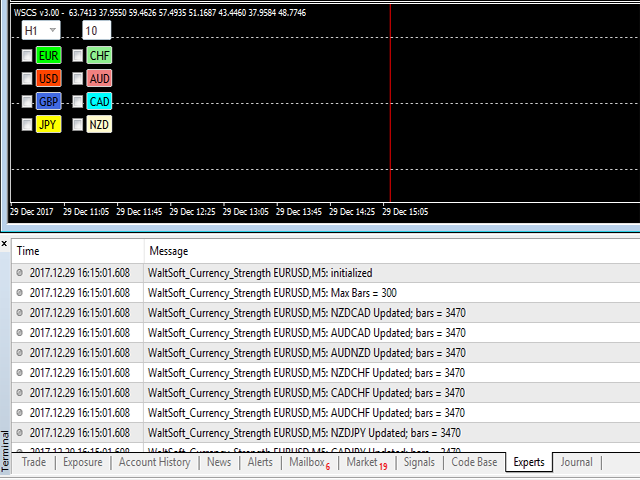Close the Terminal panel with the x icon
The height and width of the screenshot is (480, 640).
[x=4, y=243]
